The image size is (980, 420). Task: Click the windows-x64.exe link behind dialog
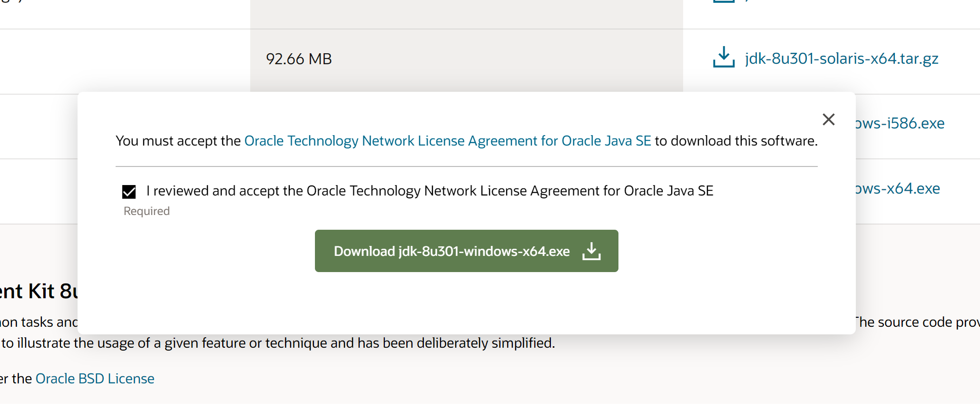pos(898,188)
